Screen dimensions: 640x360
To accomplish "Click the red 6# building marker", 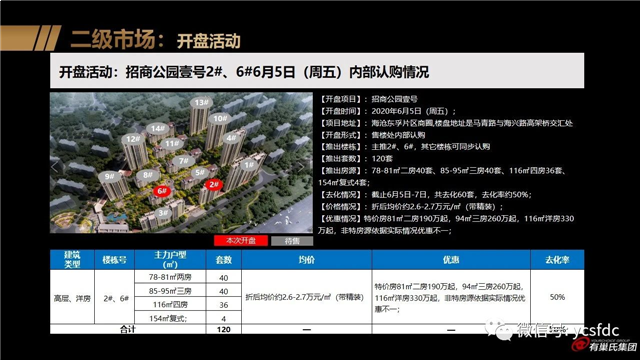I will 162,191.
